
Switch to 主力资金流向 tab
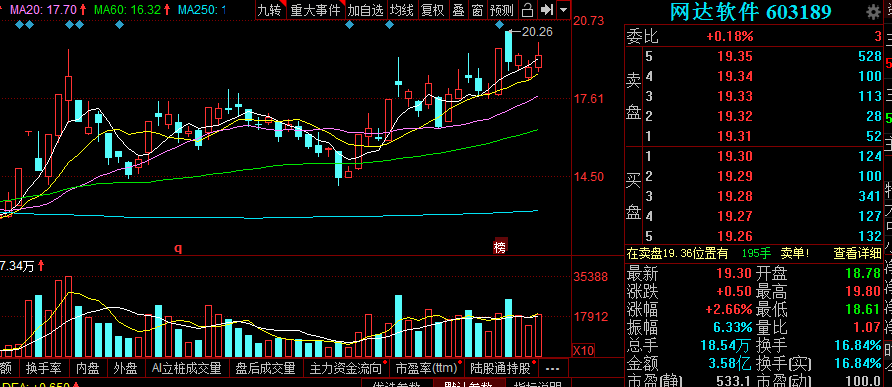[346, 368]
